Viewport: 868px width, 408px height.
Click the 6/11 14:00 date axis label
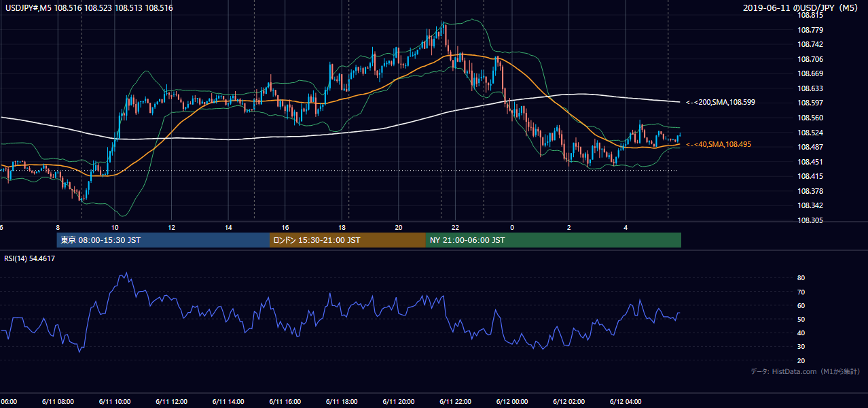pyautogui.click(x=228, y=401)
